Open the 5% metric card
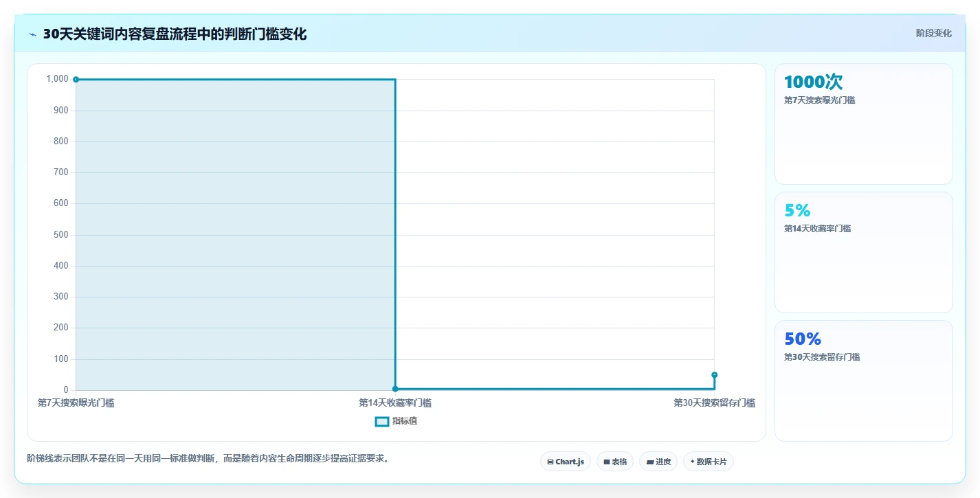 (x=864, y=252)
